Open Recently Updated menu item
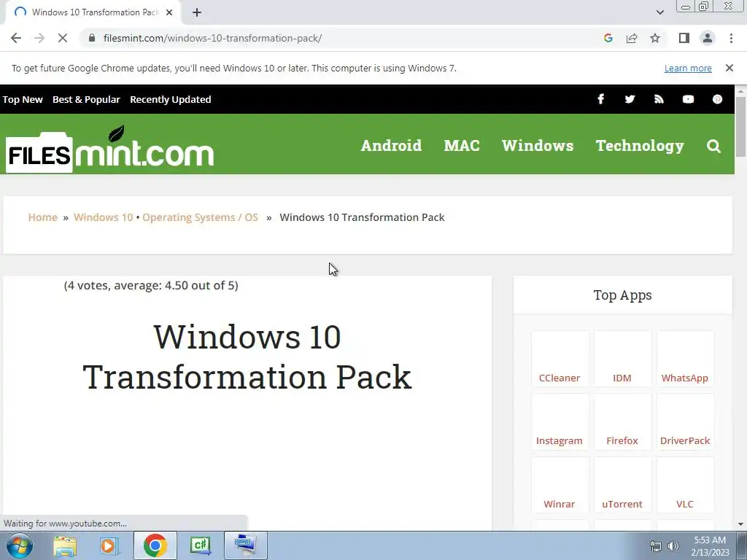Viewport: 747px width, 560px height. point(171,99)
